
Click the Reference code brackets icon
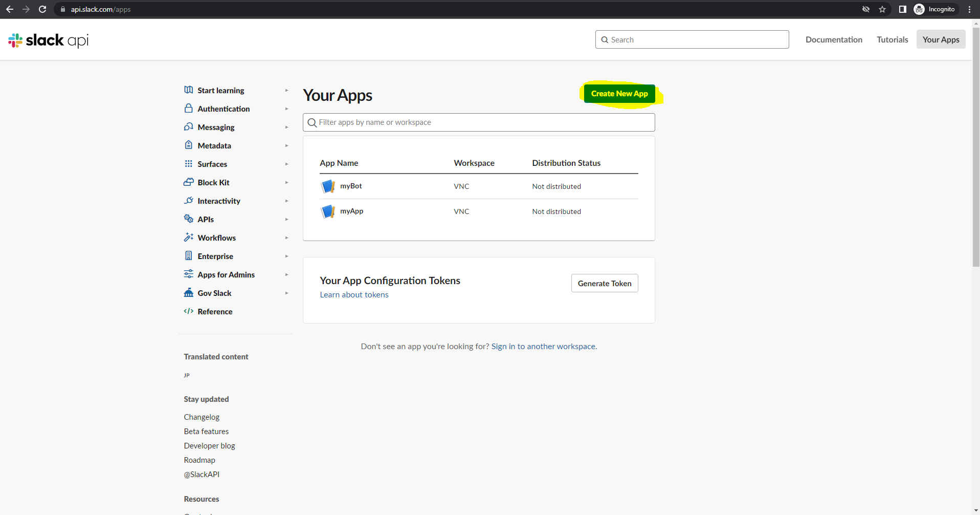coord(189,311)
